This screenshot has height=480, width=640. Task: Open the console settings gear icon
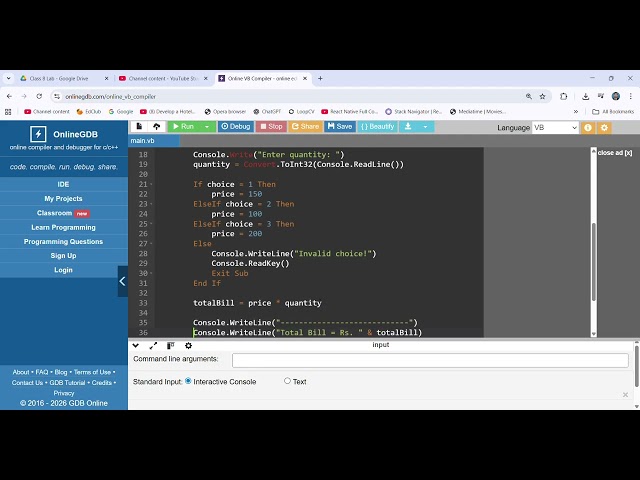pyautogui.click(x=188, y=346)
